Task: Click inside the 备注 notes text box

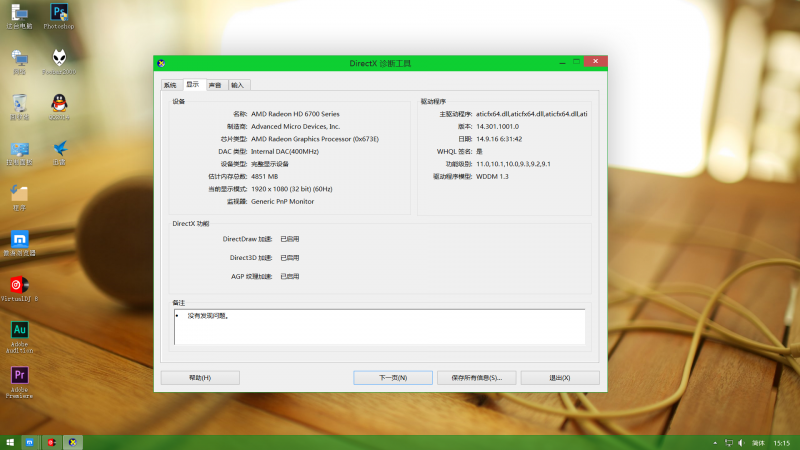Action: [380, 327]
